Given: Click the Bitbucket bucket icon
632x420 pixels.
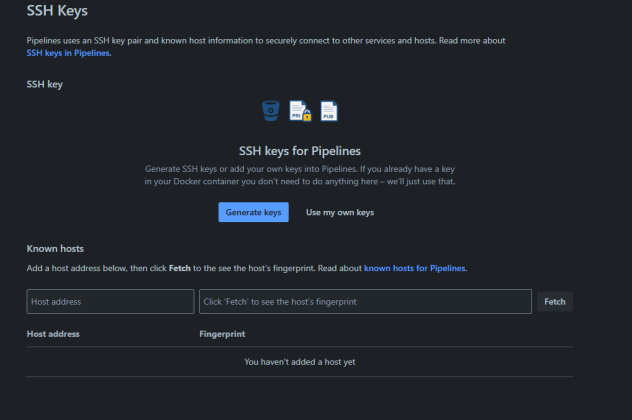Looking at the screenshot, I should click(x=270, y=111).
